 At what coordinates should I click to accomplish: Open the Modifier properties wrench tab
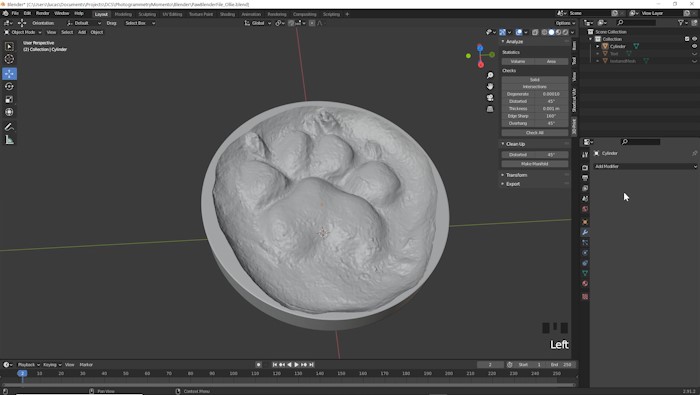click(585, 232)
